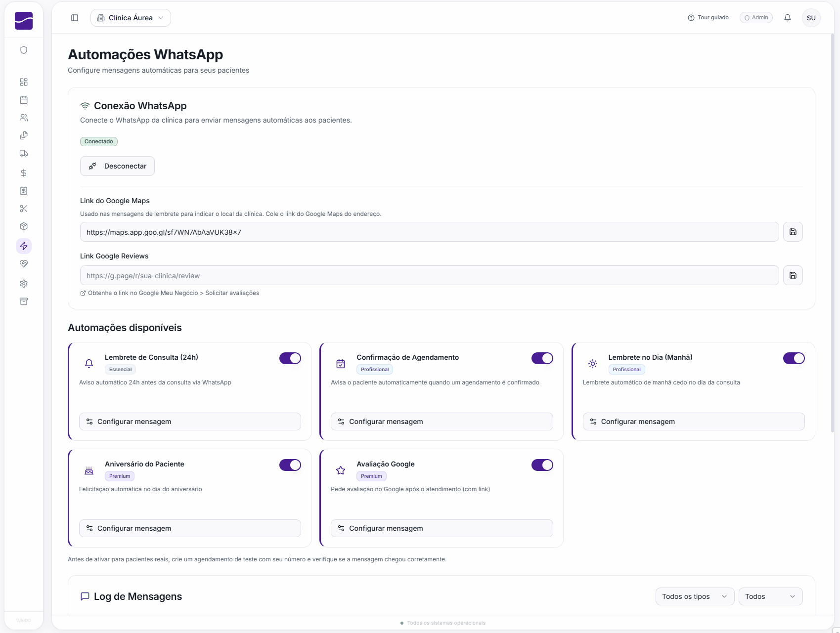Open the dollar sign finance icon
Viewport: 840px width, 633px height.
point(24,173)
